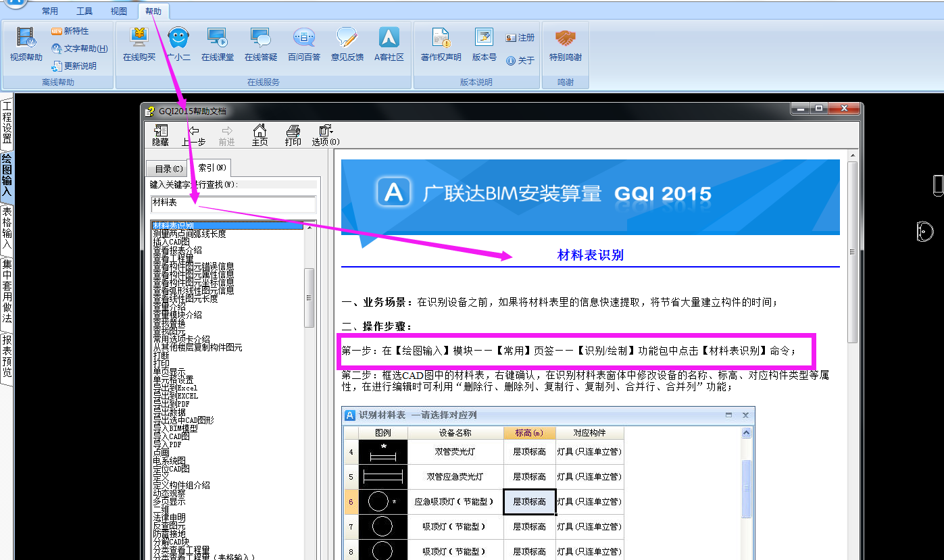Select 导入BIM模型 index entry
This screenshot has height=560, width=944.
tap(175, 428)
